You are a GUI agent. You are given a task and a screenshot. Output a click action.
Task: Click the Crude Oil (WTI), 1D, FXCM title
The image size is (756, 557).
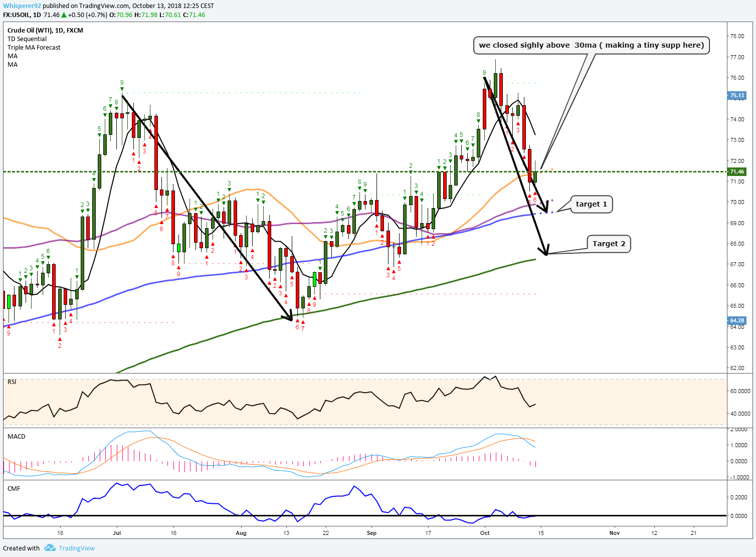[45, 30]
